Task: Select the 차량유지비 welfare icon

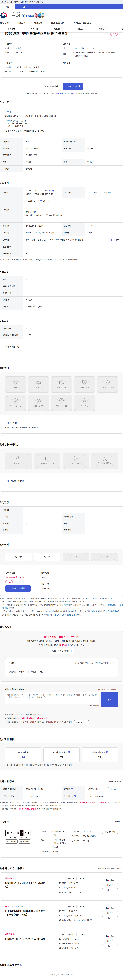Action: 61,384
